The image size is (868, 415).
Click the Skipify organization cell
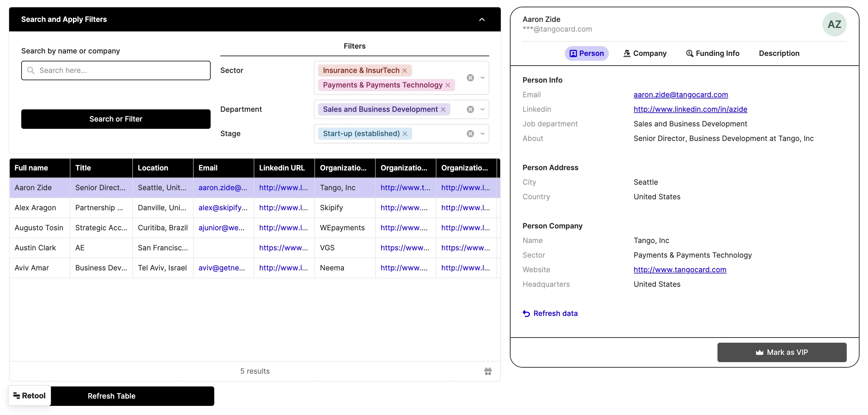[345, 208]
